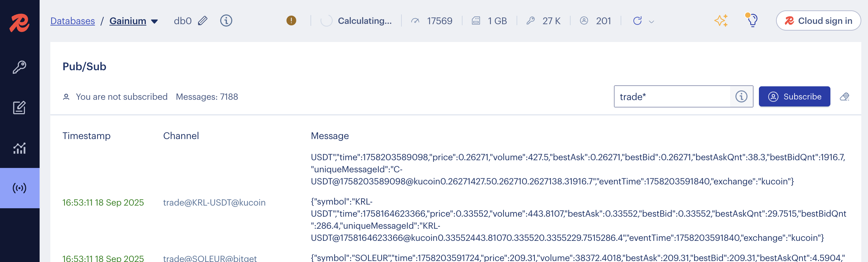Focus the trade* channel pattern input

(672, 97)
